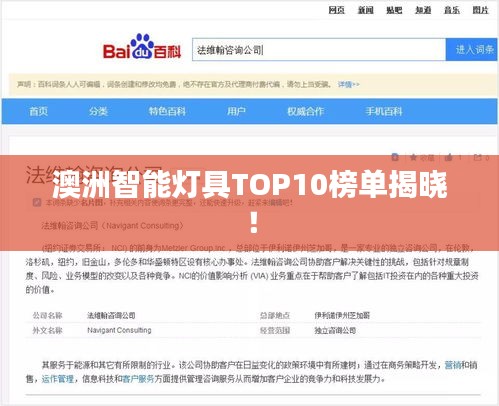Click the search field containing 法维翰咨询公司

(319, 50)
